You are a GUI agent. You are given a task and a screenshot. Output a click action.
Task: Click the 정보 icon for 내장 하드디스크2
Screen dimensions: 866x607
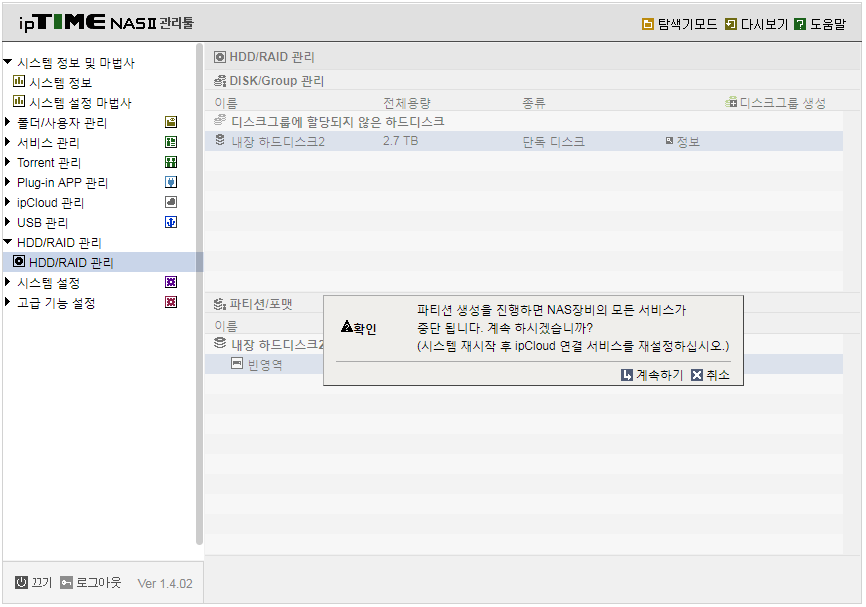(x=669, y=141)
